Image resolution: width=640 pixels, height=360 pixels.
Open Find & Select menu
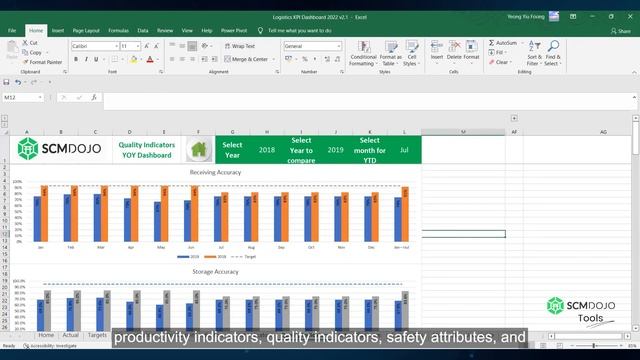click(553, 53)
